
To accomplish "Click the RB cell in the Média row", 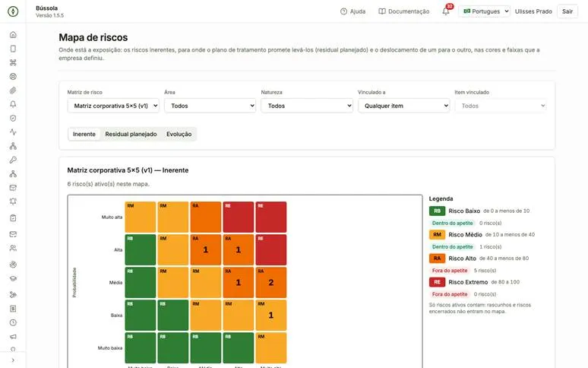I will tap(141, 283).
